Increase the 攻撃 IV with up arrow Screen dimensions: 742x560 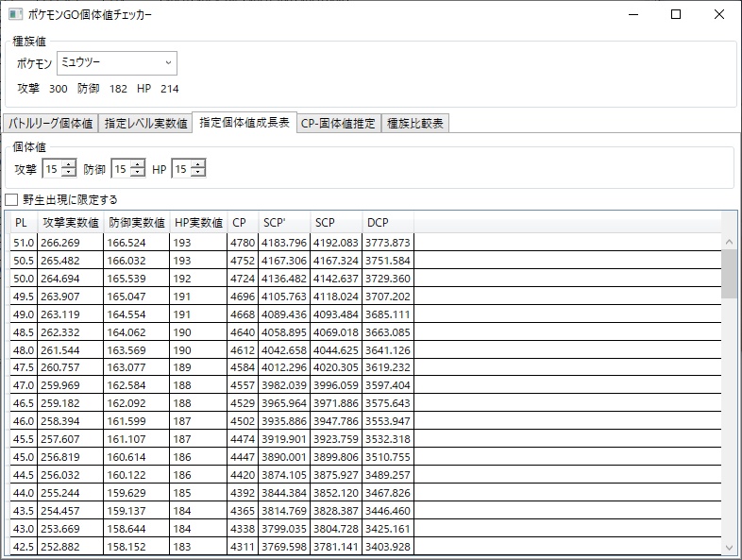pos(69,164)
